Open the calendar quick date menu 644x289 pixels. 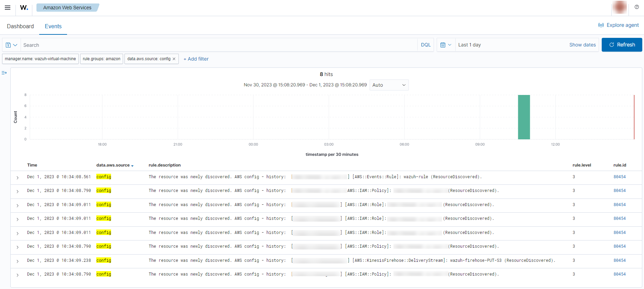pyautogui.click(x=446, y=45)
